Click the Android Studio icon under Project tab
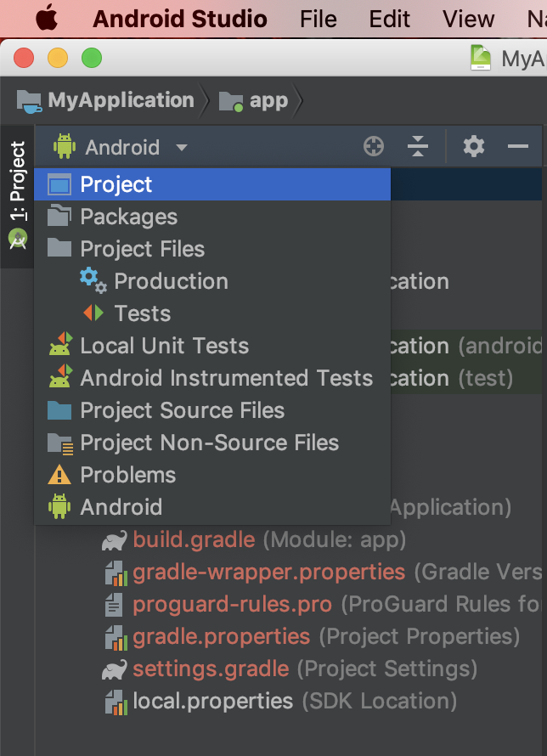Image resolution: width=547 pixels, height=756 pixels. pos(18,240)
